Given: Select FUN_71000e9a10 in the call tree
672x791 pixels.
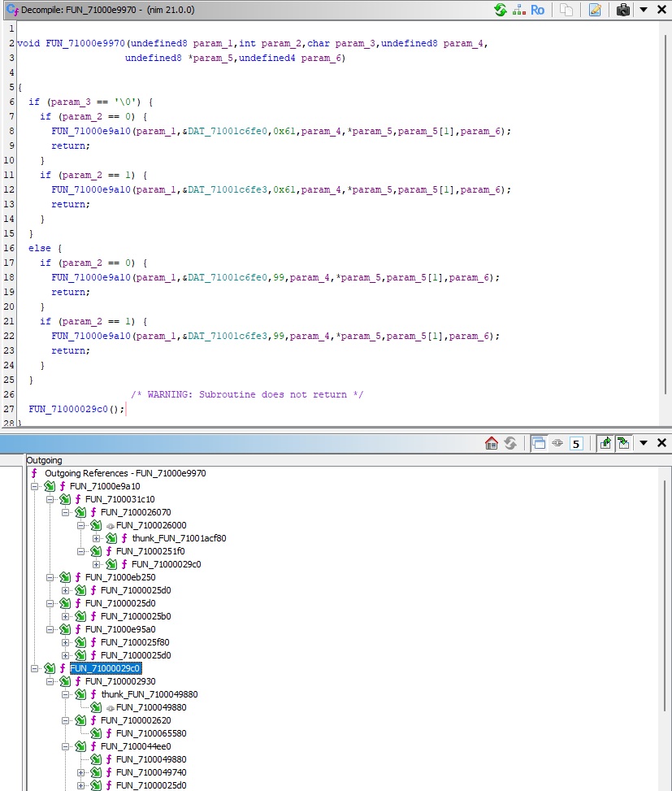Looking at the screenshot, I should coord(105,486).
